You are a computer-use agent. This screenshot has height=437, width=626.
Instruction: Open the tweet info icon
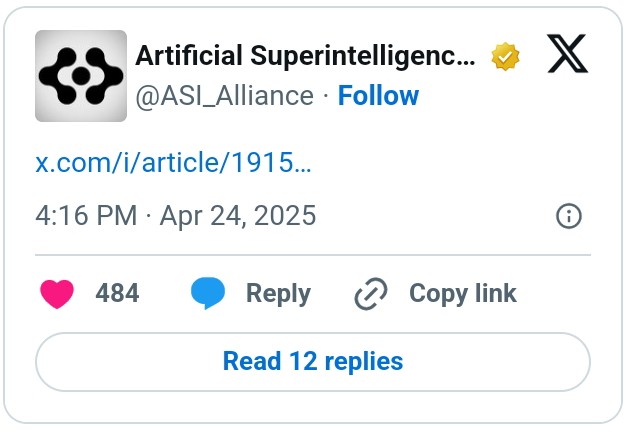(x=568, y=216)
